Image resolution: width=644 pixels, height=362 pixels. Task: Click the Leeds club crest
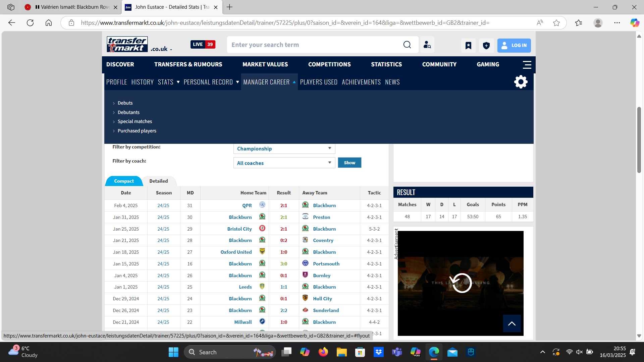click(262, 286)
